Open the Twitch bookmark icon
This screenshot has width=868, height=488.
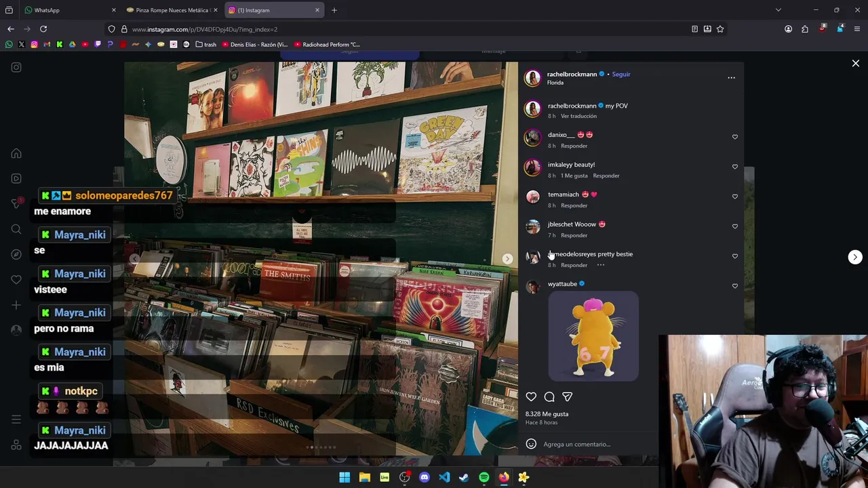[98, 45]
